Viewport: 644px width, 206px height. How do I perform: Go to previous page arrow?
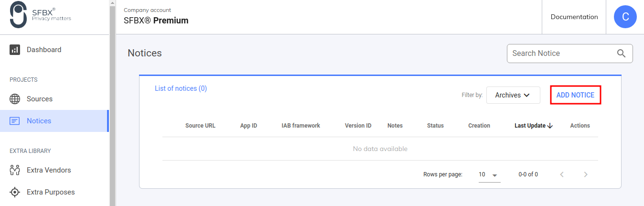[x=562, y=174]
